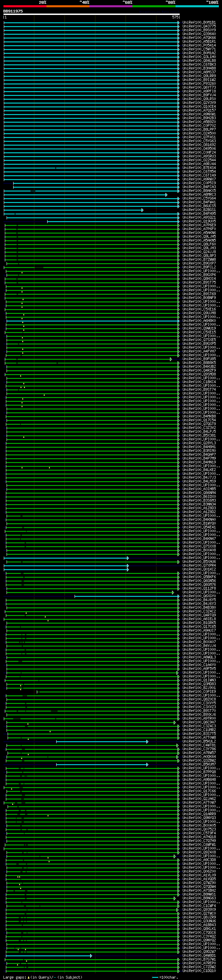Click hit label UniRef100_C0P702
This screenshot has height=980, width=222.
click(199, 126)
